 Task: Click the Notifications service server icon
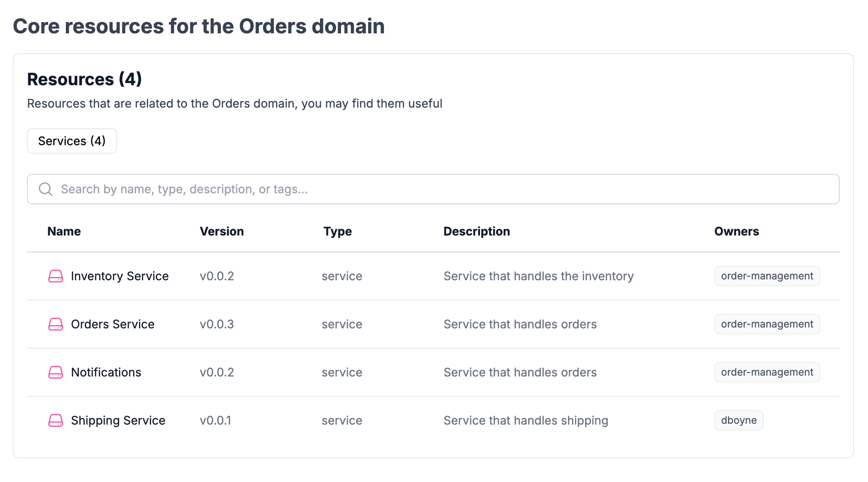(x=56, y=372)
